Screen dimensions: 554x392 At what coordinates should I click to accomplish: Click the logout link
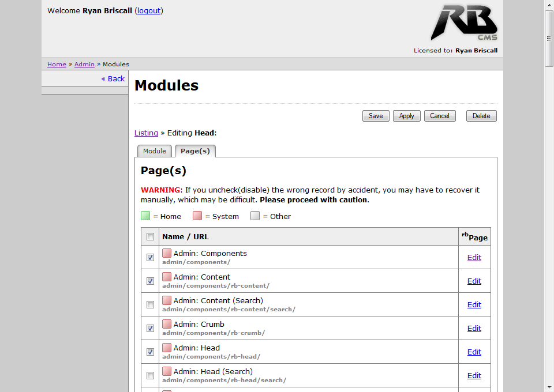[x=149, y=10]
